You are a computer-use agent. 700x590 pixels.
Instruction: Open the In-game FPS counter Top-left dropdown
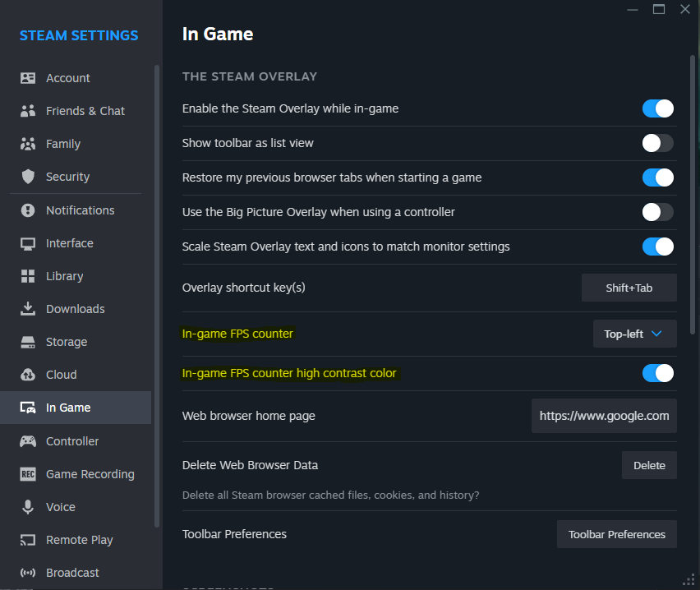pyautogui.click(x=634, y=334)
